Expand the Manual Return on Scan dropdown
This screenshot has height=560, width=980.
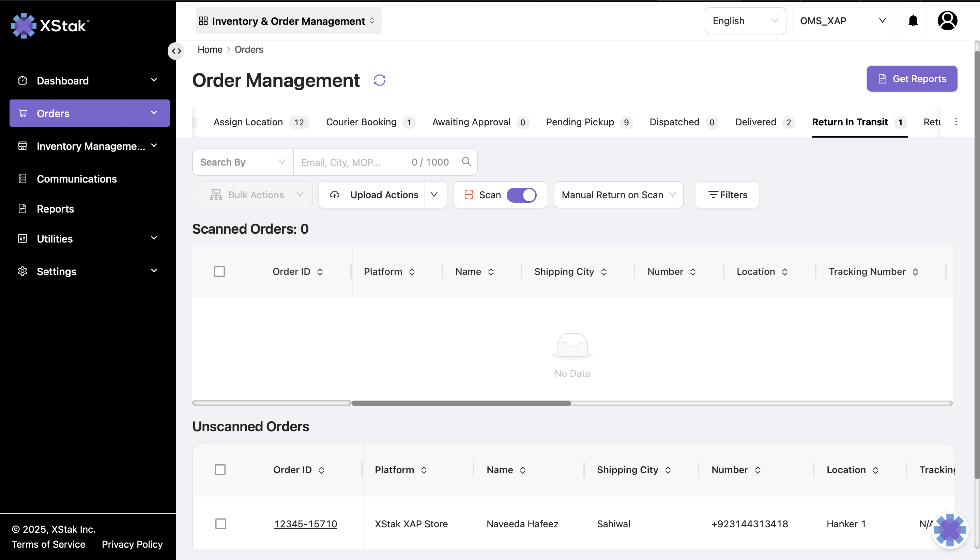point(618,195)
